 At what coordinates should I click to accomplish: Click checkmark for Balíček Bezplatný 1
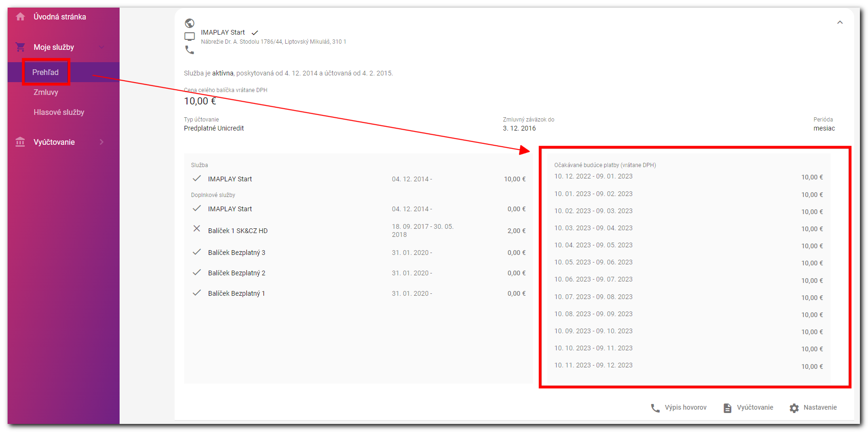click(x=197, y=293)
